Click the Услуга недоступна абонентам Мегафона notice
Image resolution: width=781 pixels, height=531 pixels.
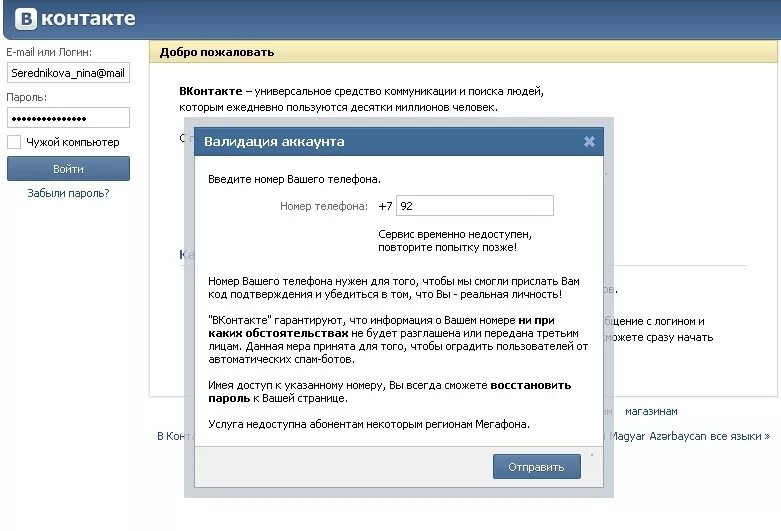tap(369, 424)
